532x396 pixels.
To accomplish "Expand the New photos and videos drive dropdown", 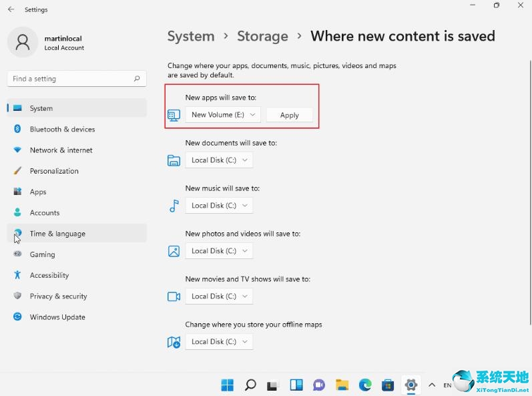I will click(x=219, y=251).
